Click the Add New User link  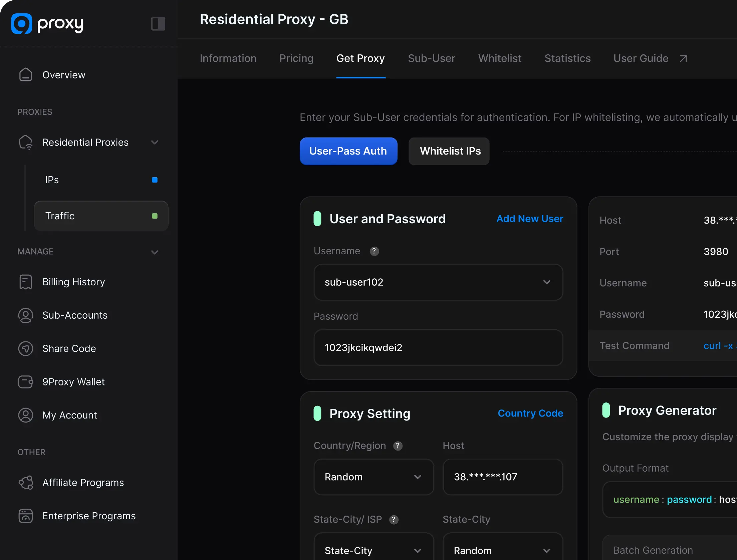tap(530, 219)
